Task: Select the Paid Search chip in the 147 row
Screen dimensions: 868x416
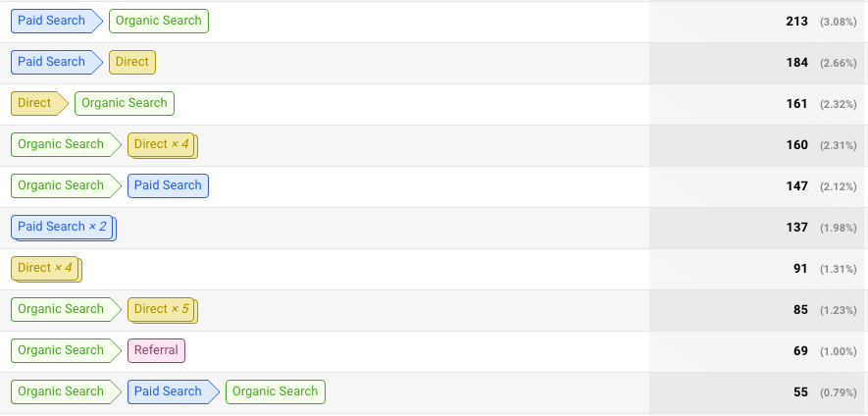Action: pos(168,186)
